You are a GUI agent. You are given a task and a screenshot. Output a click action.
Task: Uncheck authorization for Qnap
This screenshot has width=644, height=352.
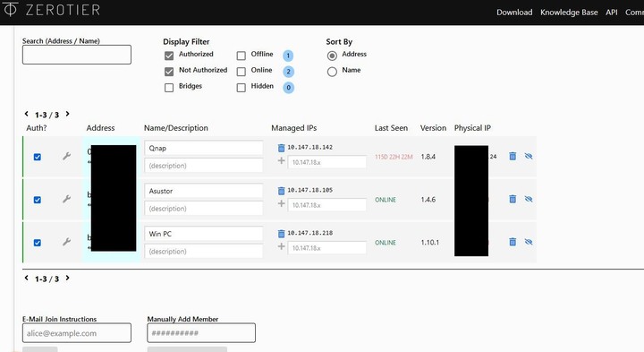pos(38,157)
